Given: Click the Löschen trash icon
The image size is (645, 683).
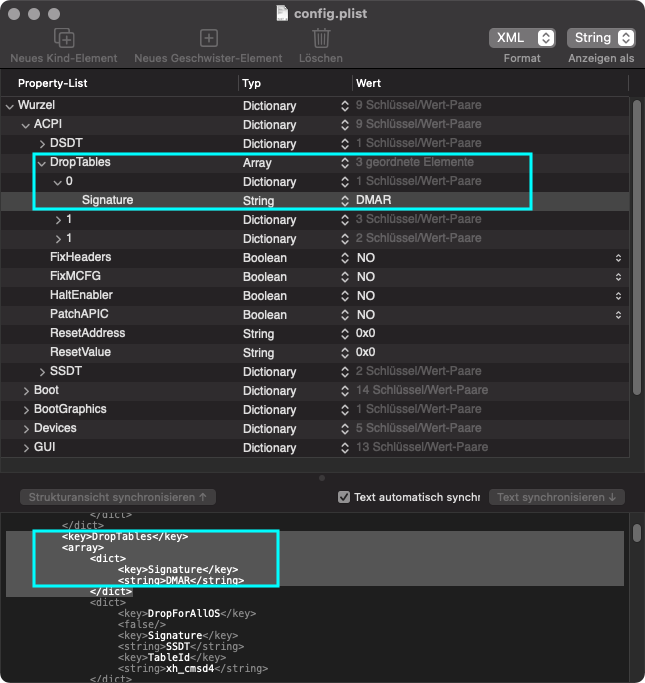Looking at the screenshot, I should pos(321,38).
